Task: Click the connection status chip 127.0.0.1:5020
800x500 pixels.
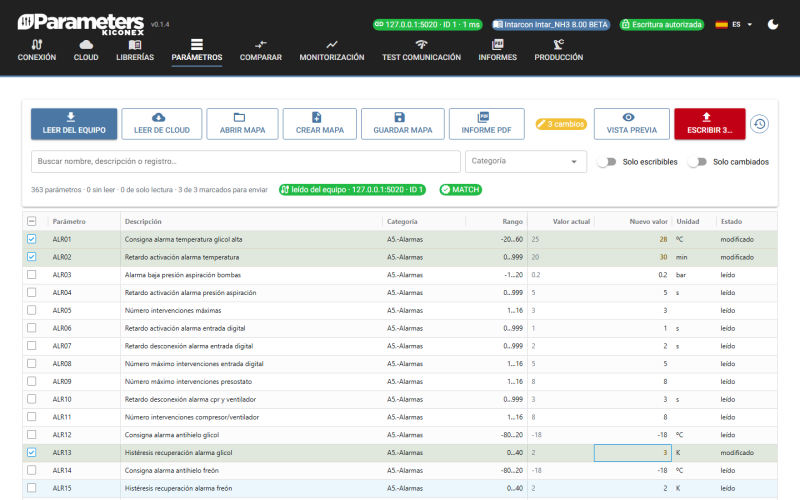Action: 428,24
